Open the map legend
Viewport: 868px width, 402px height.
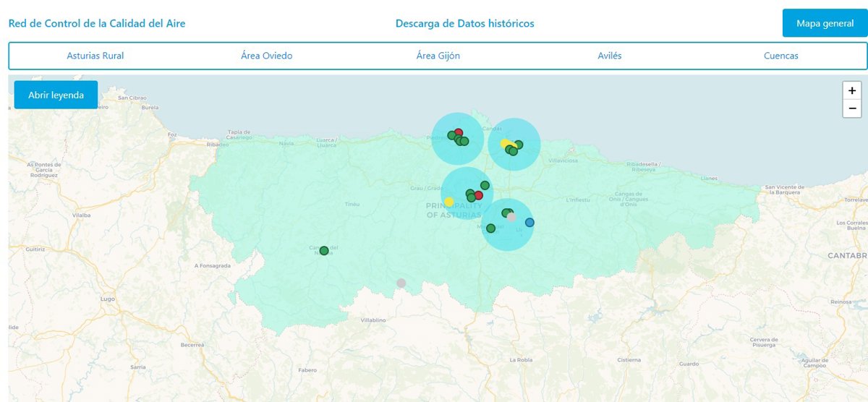[x=56, y=95]
